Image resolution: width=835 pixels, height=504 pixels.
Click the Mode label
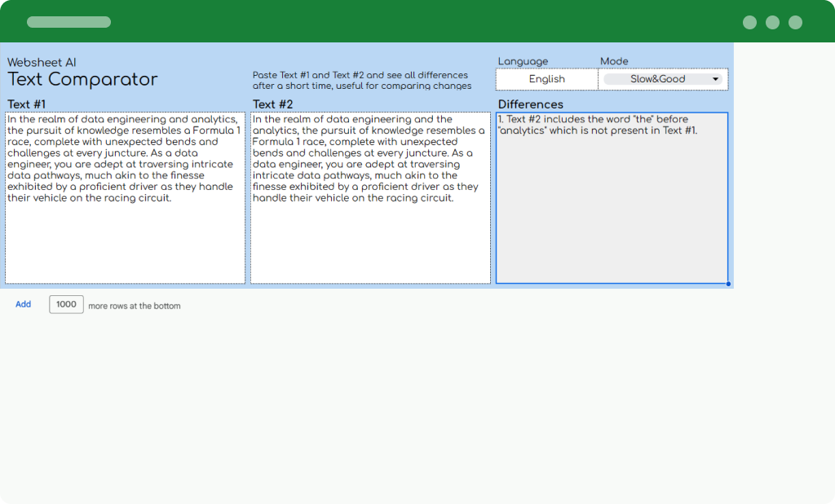[614, 61]
